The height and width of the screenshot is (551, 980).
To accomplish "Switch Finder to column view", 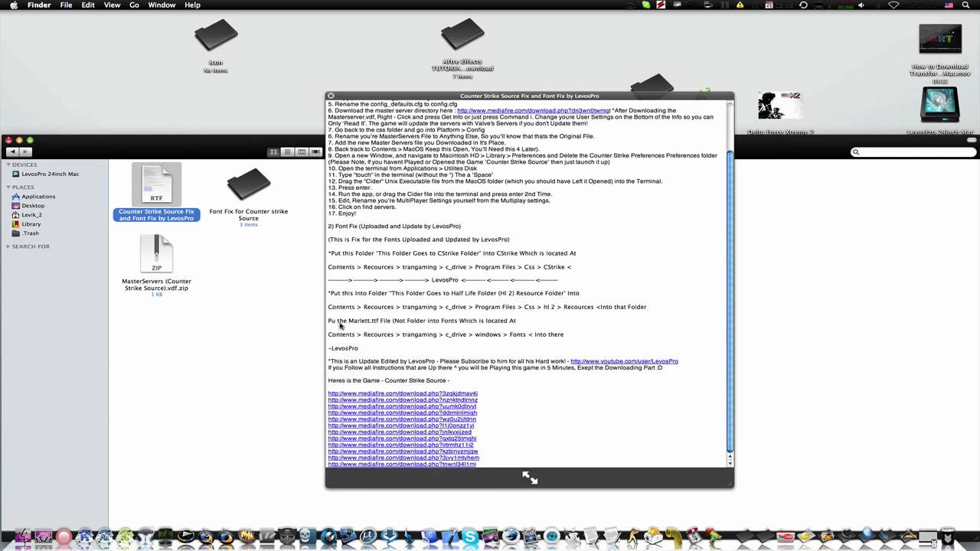I will tap(302, 152).
